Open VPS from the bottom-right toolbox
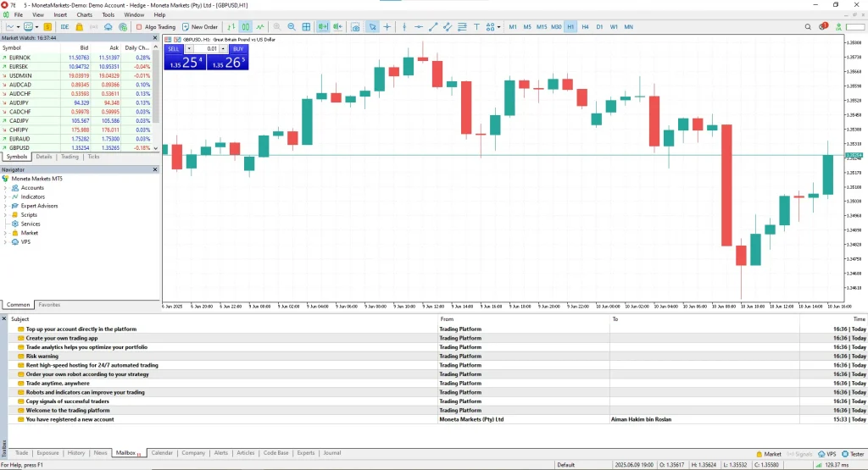Viewport: 868px width, 470px height. click(x=827, y=454)
